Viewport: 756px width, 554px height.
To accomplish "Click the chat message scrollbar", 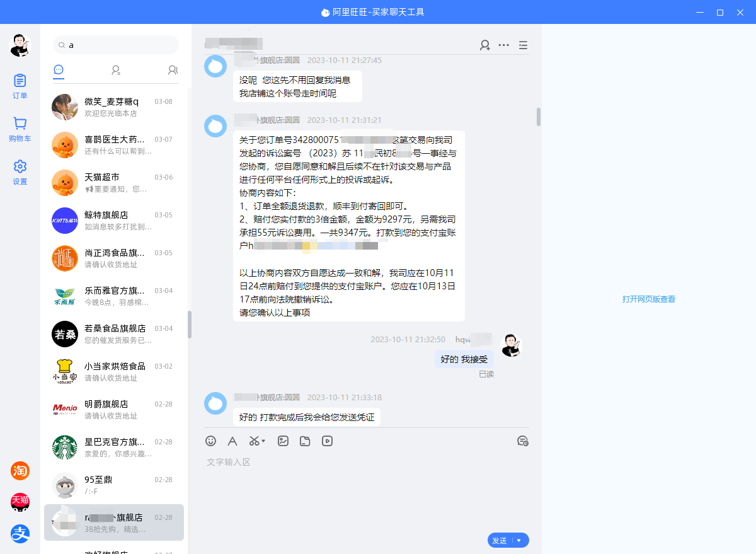I will pos(539,117).
